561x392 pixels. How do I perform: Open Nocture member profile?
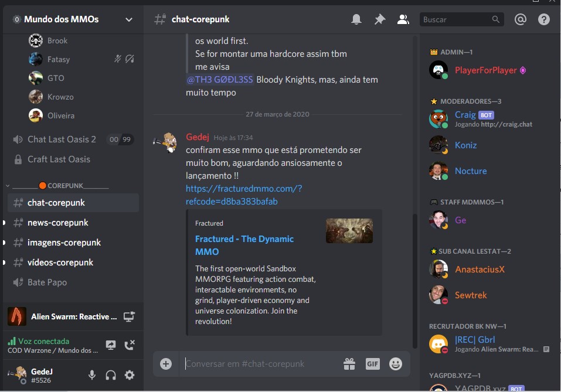click(490, 171)
